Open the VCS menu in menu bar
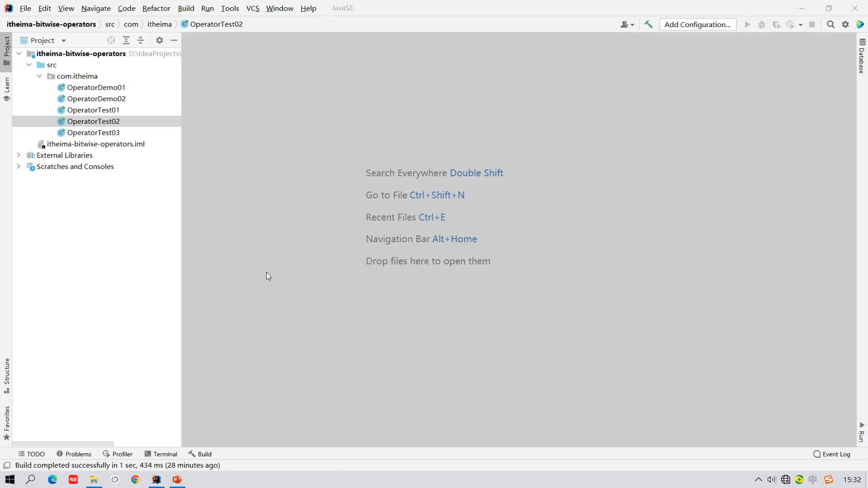The image size is (868, 488). (x=252, y=8)
